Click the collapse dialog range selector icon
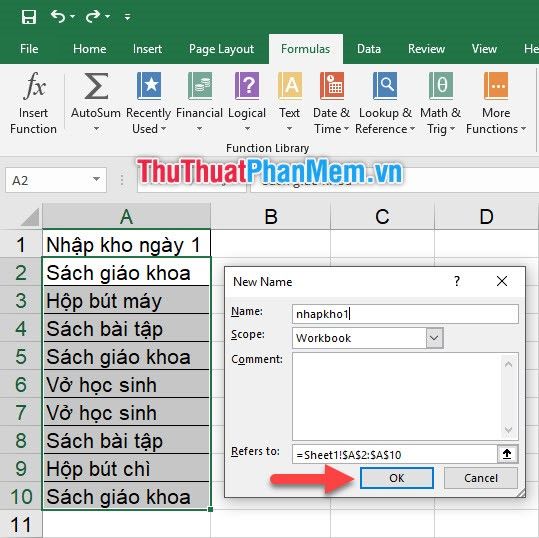The image size is (539, 538). [507, 454]
